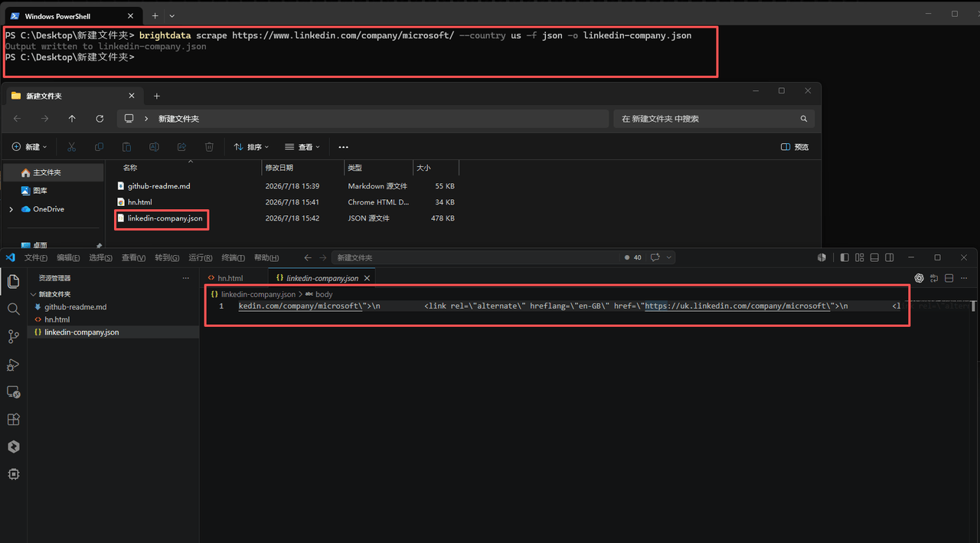Open the 文件(F) menu in VS Code

(35, 257)
